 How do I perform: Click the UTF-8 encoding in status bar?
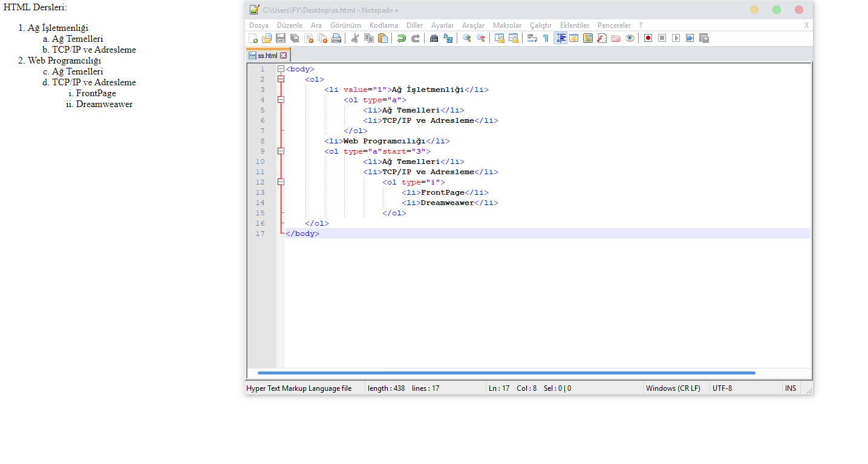point(722,388)
